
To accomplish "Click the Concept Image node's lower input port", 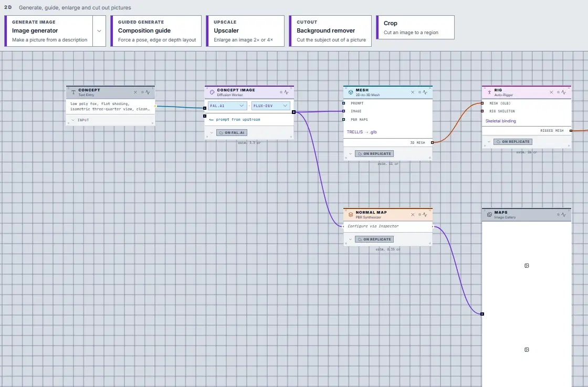I will coord(205,116).
